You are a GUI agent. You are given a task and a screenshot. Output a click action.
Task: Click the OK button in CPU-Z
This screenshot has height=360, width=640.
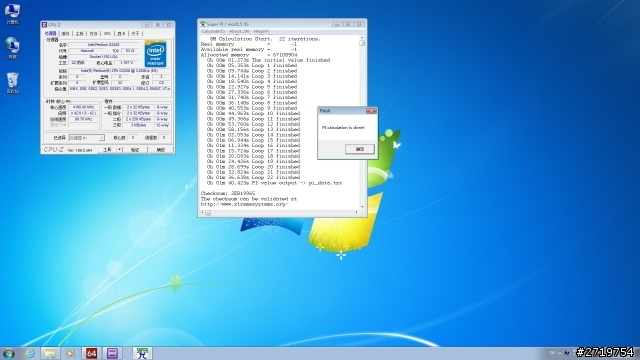161,150
